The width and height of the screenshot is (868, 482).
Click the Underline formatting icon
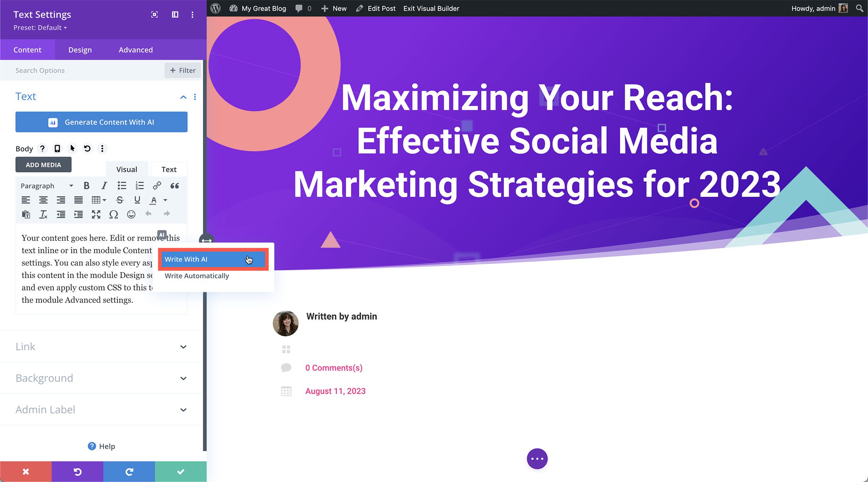tap(137, 200)
